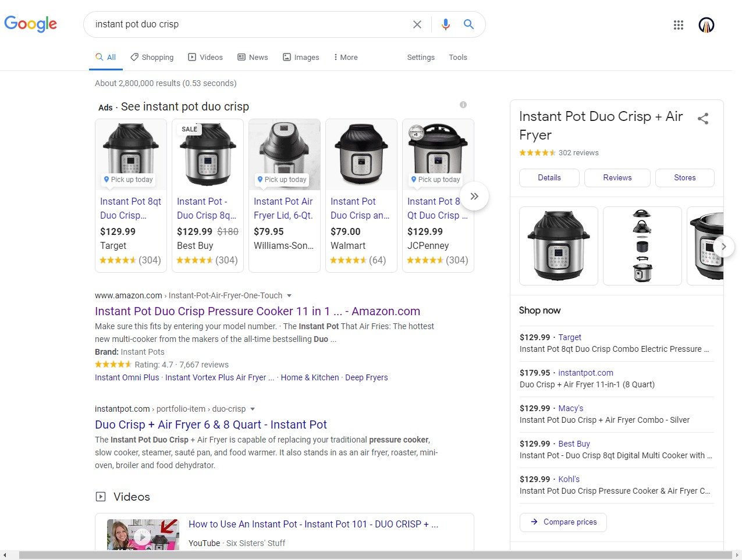Start voice search with the microphone icon

pyautogui.click(x=445, y=24)
